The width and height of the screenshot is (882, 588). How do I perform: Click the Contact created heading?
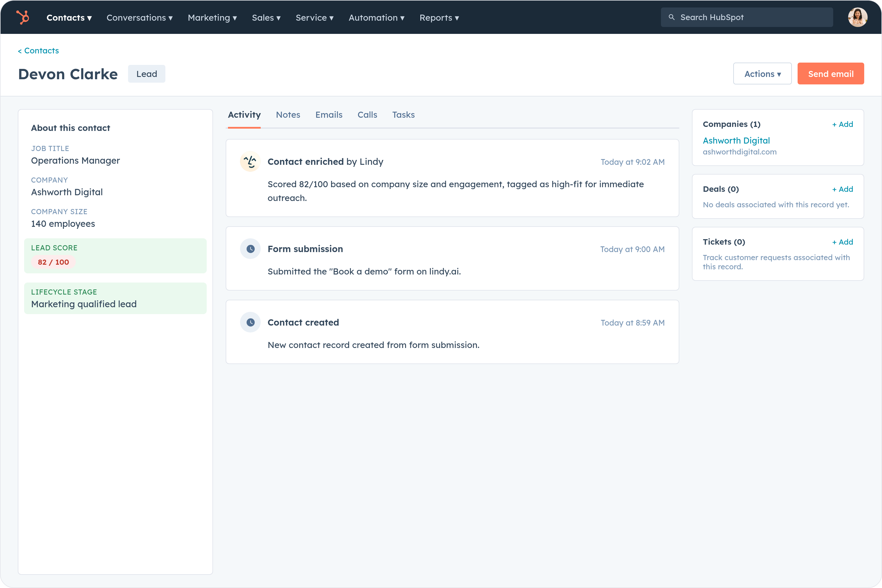[303, 322]
